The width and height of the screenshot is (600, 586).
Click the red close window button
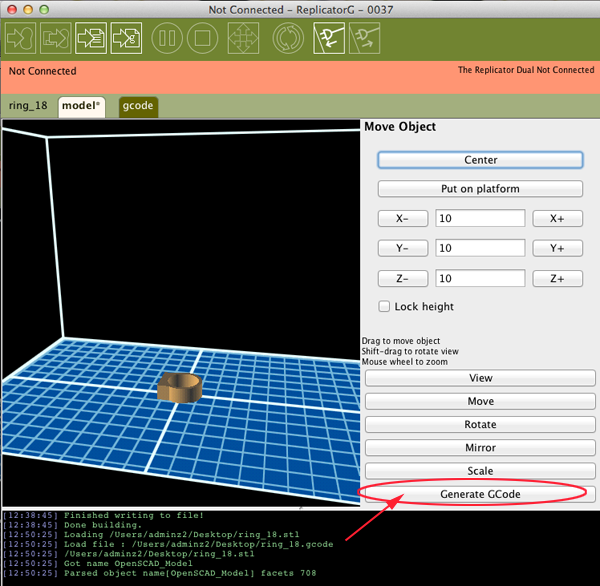(x=12, y=10)
